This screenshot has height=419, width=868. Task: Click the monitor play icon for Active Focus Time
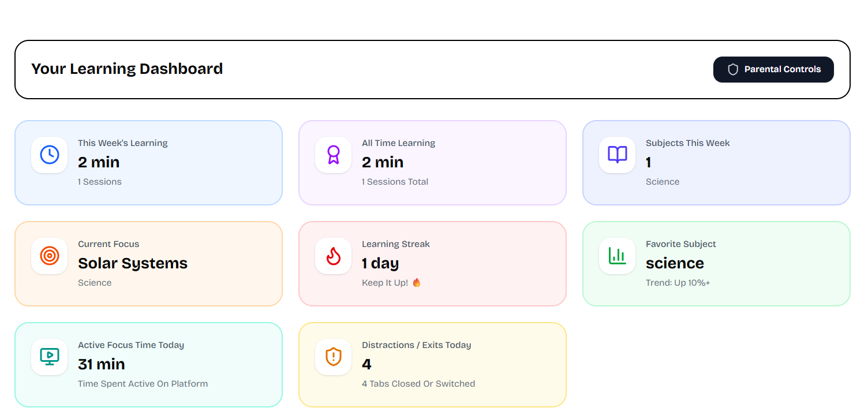pyautogui.click(x=49, y=356)
